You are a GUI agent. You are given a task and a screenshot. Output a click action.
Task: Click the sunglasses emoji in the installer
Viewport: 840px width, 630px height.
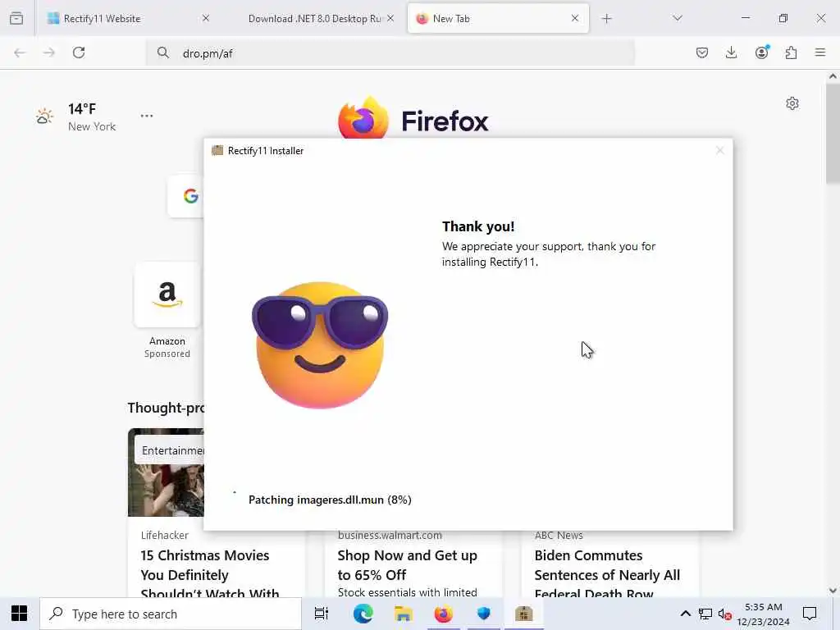click(320, 345)
